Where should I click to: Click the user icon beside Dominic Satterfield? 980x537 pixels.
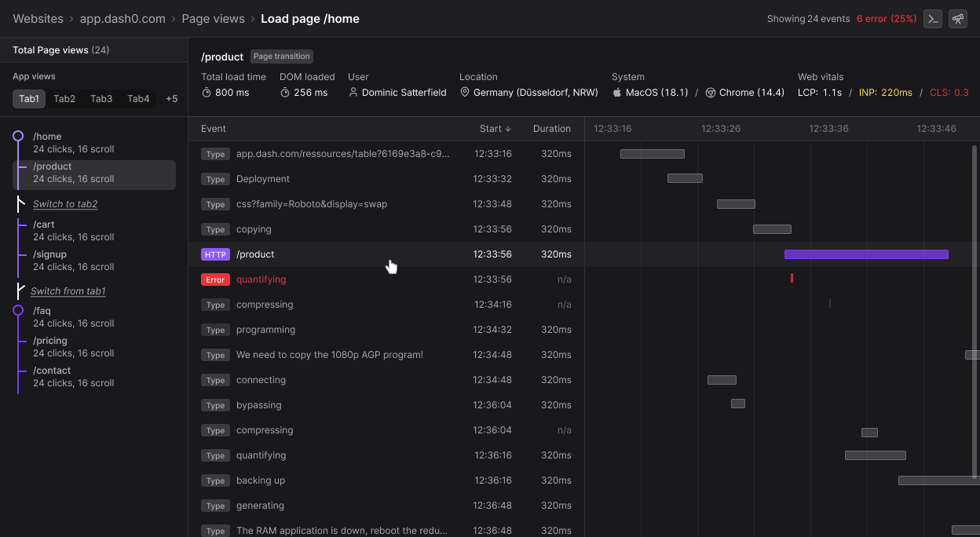click(x=353, y=93)
